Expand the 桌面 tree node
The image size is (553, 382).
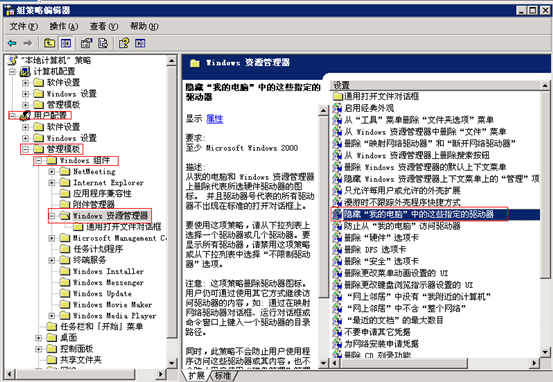point(38,338)
